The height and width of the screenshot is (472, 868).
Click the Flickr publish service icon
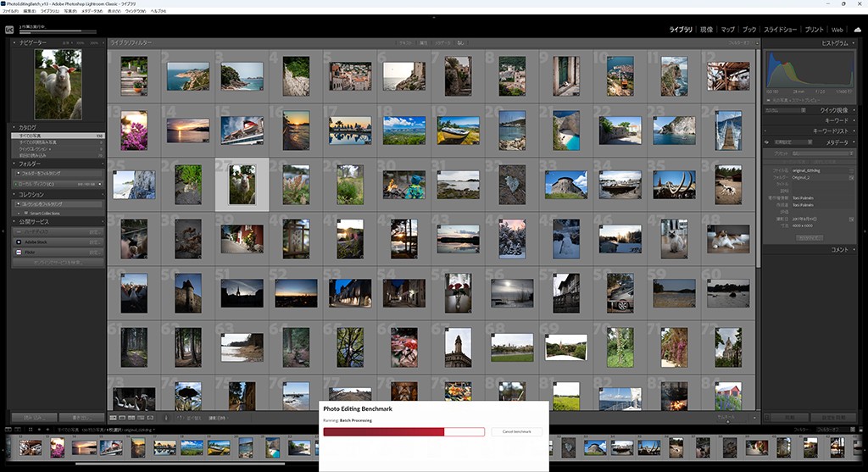(19, 252)
